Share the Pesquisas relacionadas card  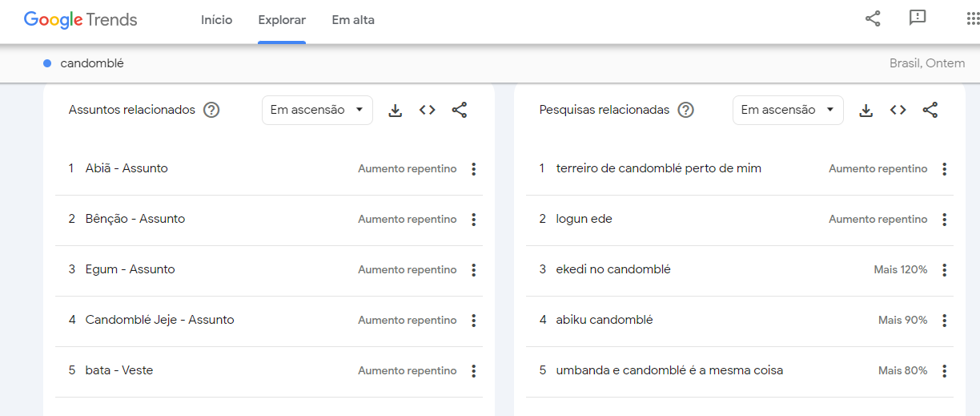click(x=930, y=111)
